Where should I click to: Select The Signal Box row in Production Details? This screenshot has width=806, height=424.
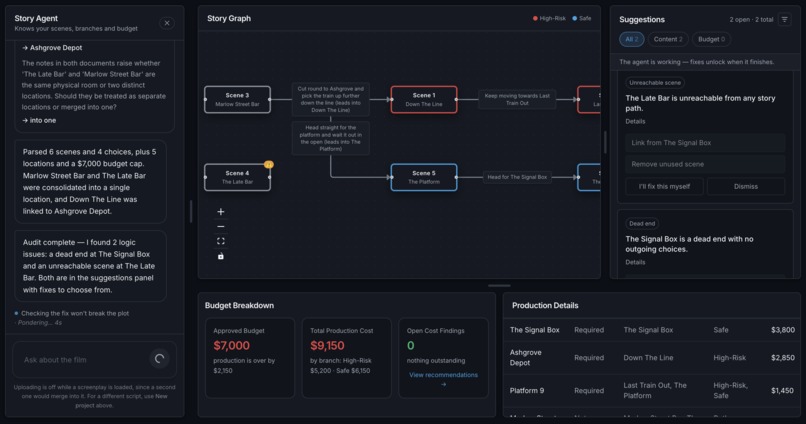click(652, 330)
